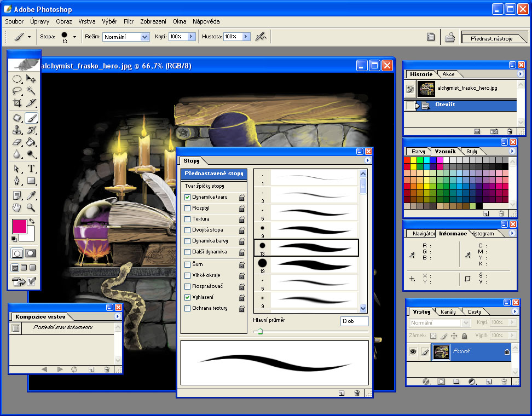Open the Stopa brush preset picker arrow
532x416 pixels.
click(x=74, y=37)
